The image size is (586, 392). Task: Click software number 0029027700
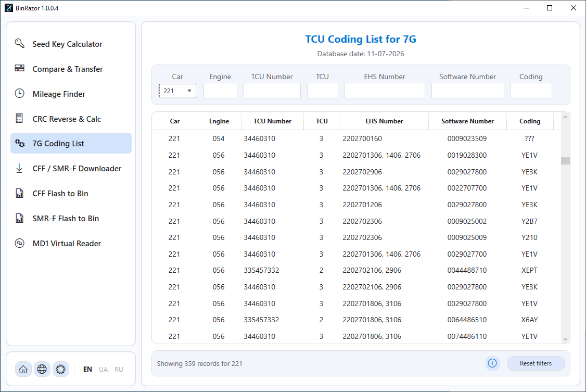click(x=467, y=254)
